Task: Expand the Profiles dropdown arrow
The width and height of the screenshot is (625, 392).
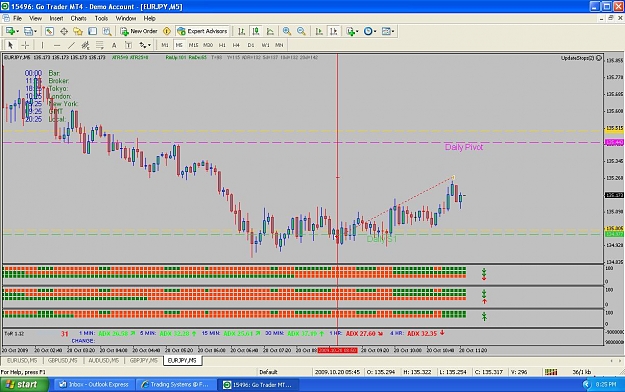Action: coord(35,31)
